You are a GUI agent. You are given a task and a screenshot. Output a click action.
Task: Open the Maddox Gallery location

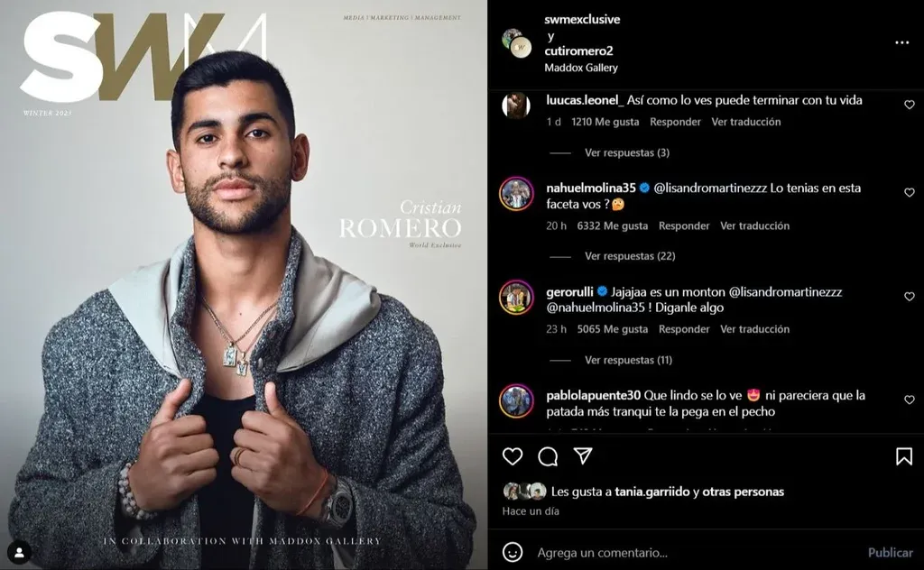pos(581,68)
